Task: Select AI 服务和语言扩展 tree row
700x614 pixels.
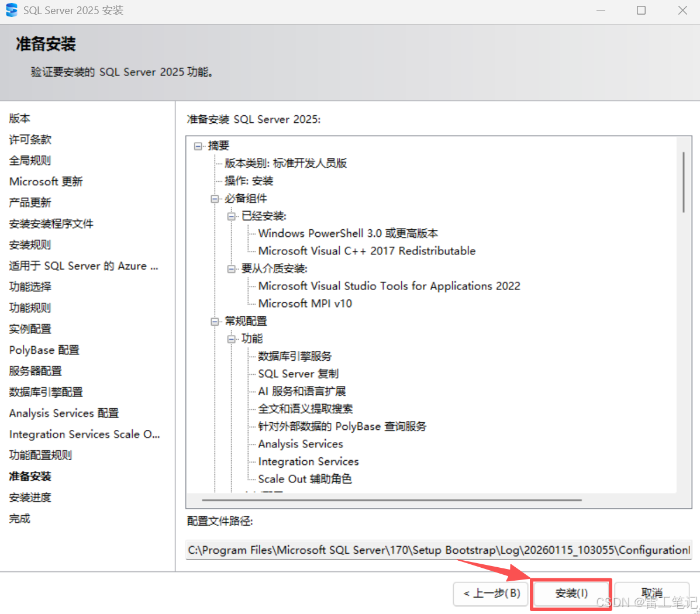Action: [x=302, y=391]
